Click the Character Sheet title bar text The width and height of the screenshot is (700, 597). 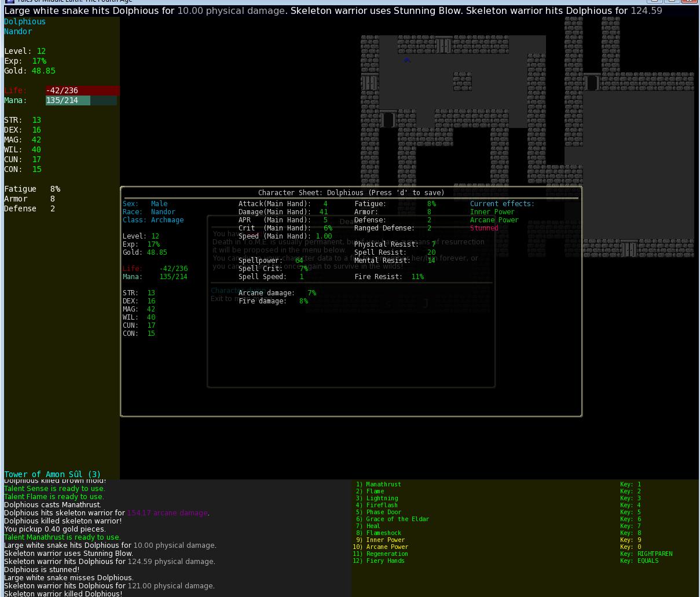coord(351,192)
